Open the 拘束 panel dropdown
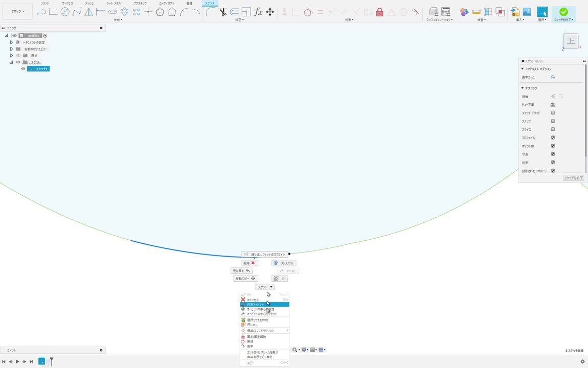Viewport: 588px width, 368px height. [349, 20]
